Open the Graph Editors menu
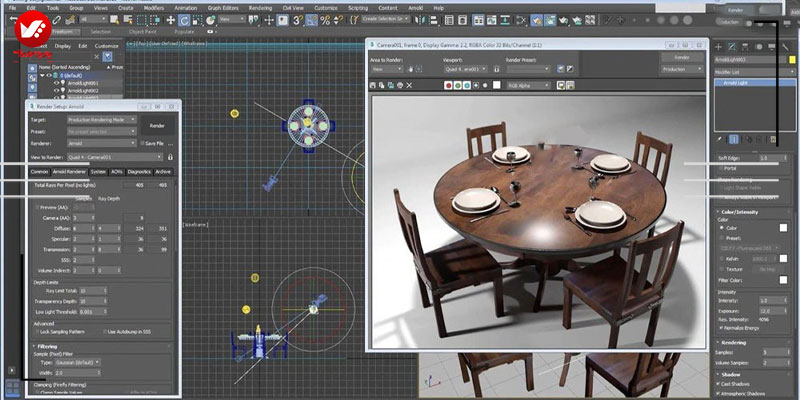 [223, 8]
